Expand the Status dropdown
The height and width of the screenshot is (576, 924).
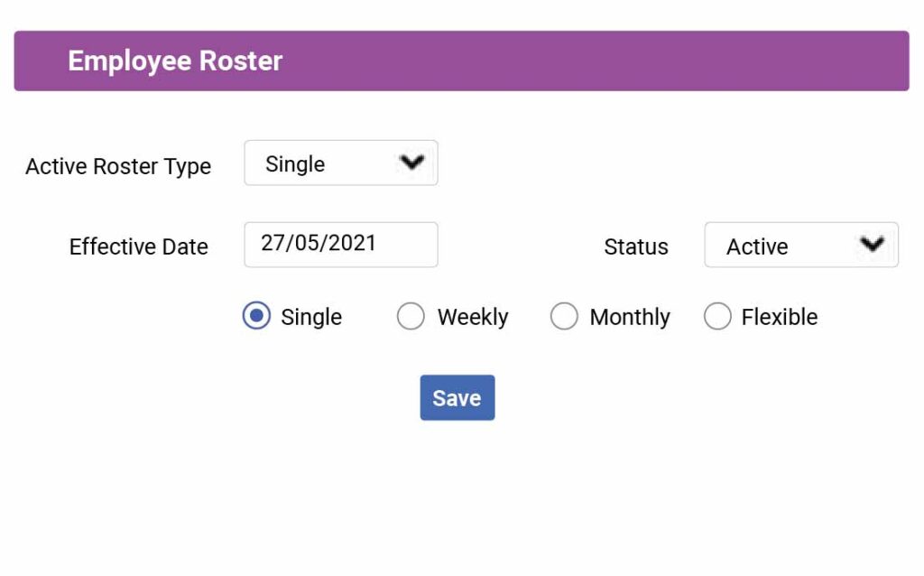coord(800,246)
